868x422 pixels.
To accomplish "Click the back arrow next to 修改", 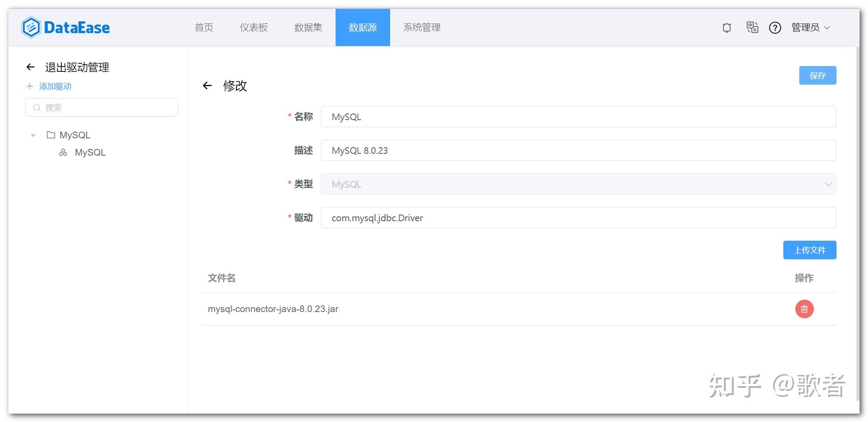I will [207, 86].
